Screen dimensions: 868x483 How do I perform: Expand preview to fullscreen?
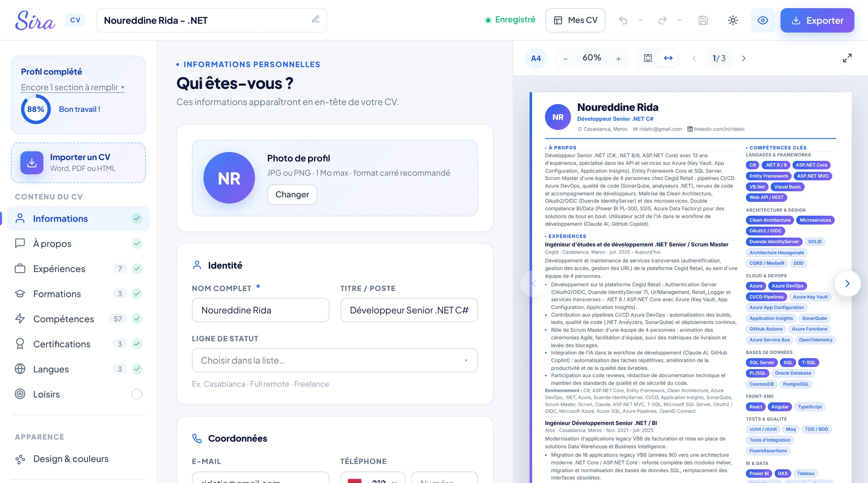pyautogui.click(x=847, y=58)
